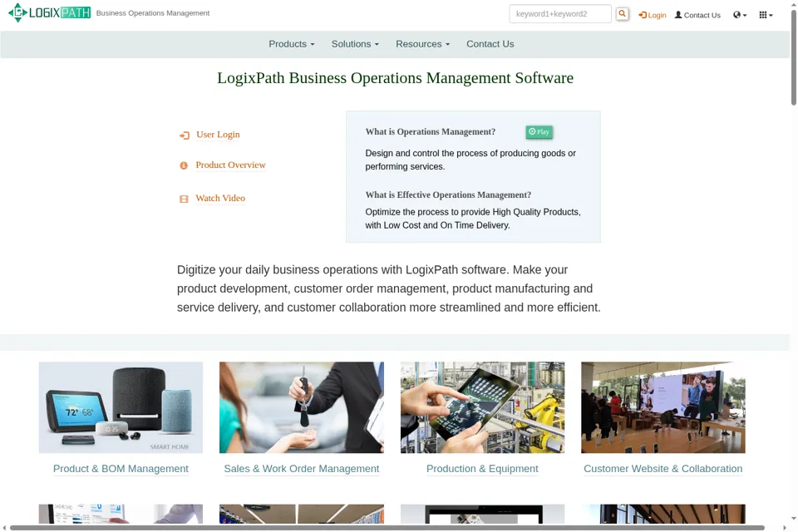Click the keyword search input field

[559, 14]
